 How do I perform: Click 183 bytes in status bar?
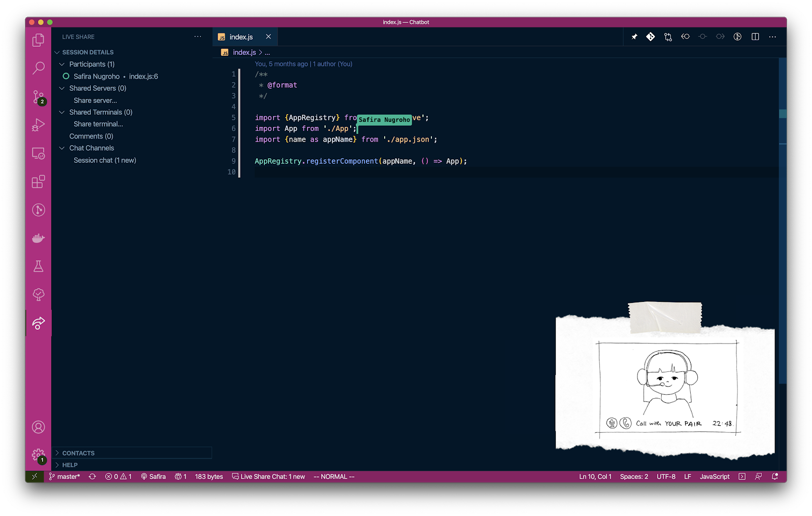pyautogui.click(x=209, y=476)
